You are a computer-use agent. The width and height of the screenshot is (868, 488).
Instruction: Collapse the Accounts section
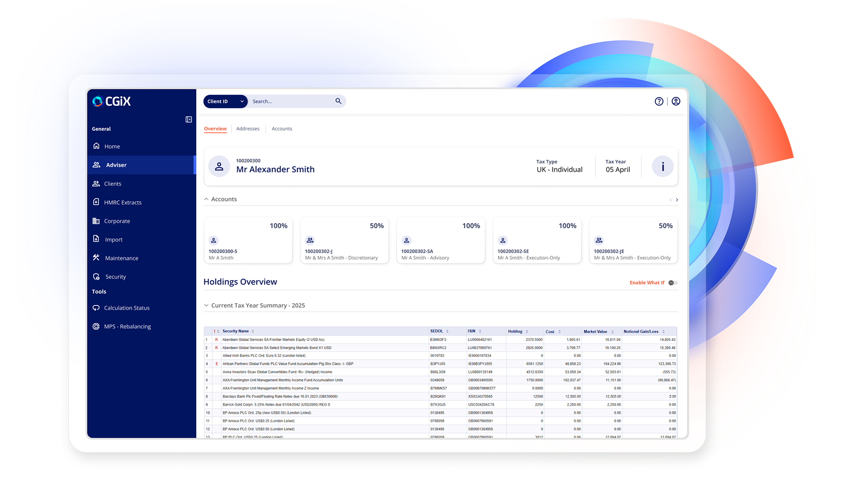point(206,199)
